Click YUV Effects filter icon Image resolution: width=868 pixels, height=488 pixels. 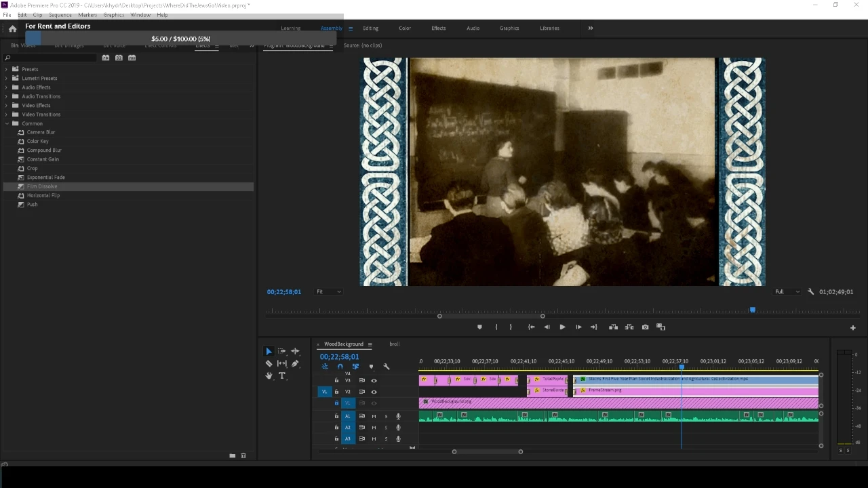(132, 58)
